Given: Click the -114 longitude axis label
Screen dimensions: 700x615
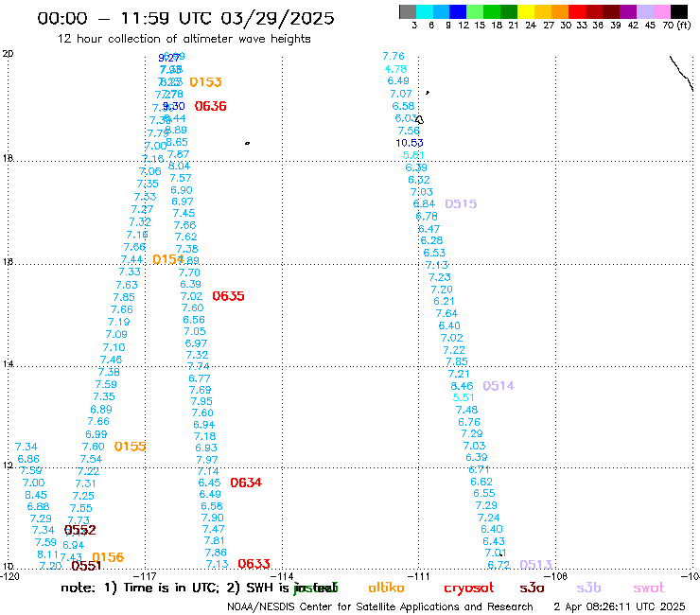Looking at the screenshot, I should click(x=282, y=576).
